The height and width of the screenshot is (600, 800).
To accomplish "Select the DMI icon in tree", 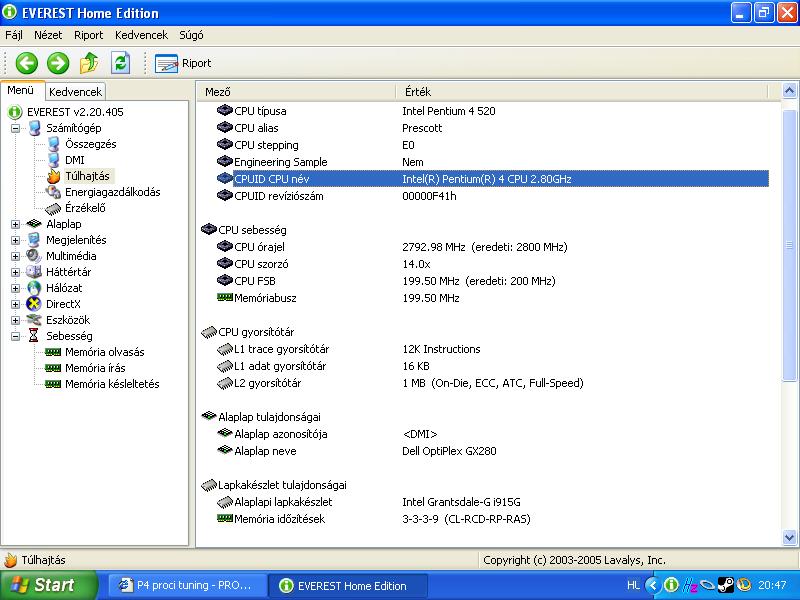I will [x=54, y=160].
